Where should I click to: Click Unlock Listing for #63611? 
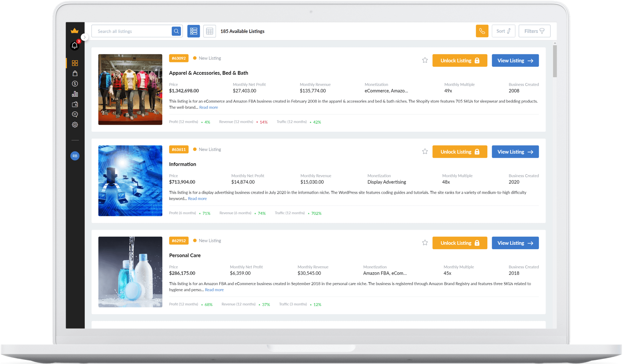click(x=459, y=152)
